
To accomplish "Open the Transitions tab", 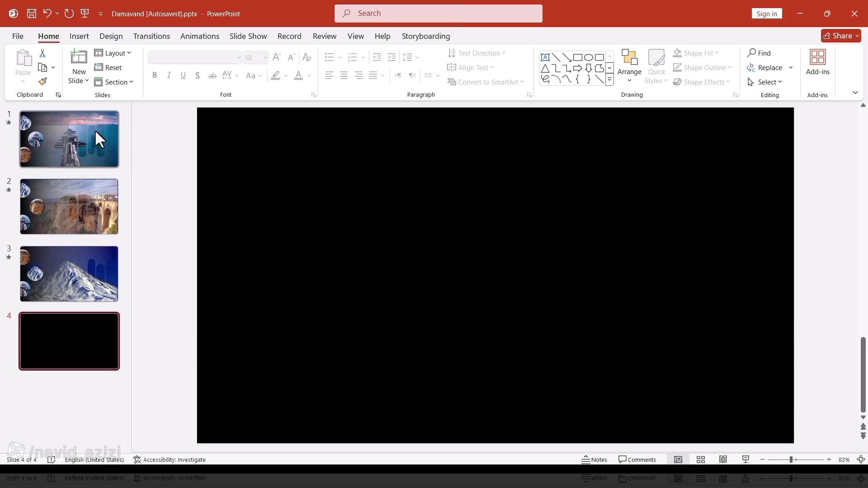I will point(151,36).
